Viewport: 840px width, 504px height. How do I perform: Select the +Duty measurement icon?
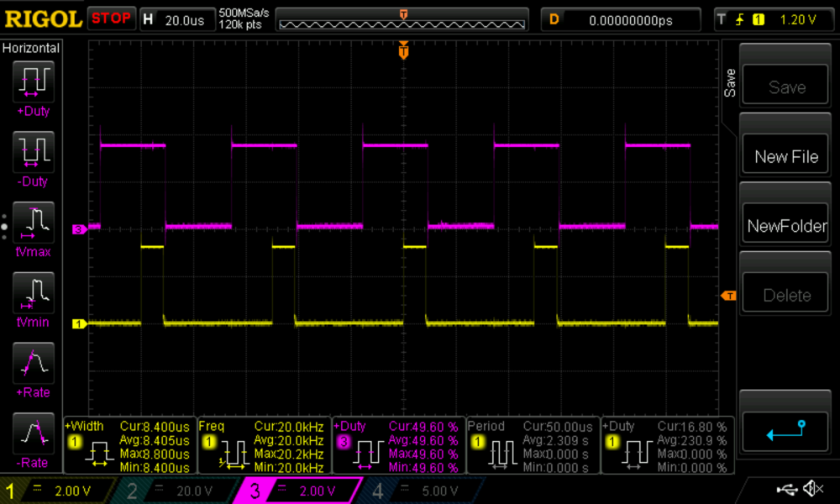point(32,81)
